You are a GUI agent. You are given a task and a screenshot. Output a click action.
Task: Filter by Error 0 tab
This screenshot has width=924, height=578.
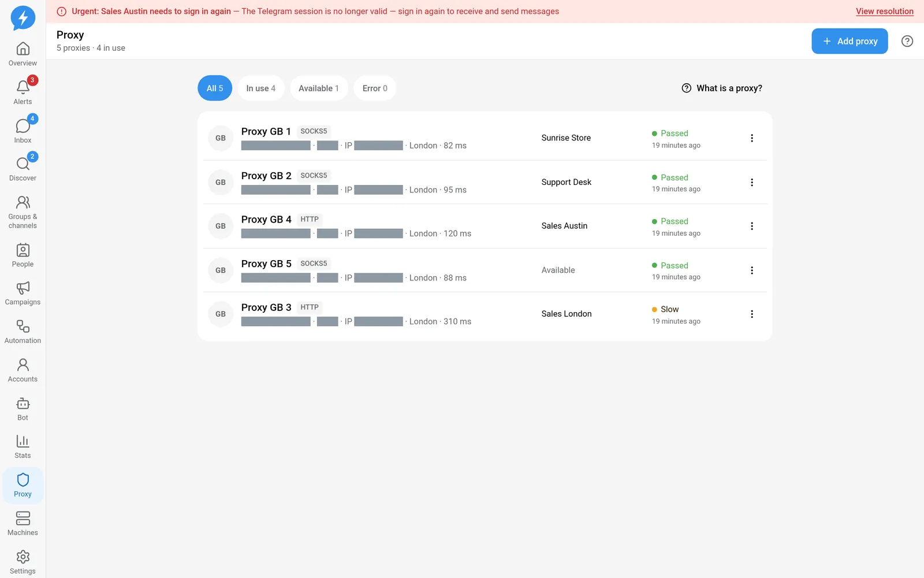(x=375, y=88)
